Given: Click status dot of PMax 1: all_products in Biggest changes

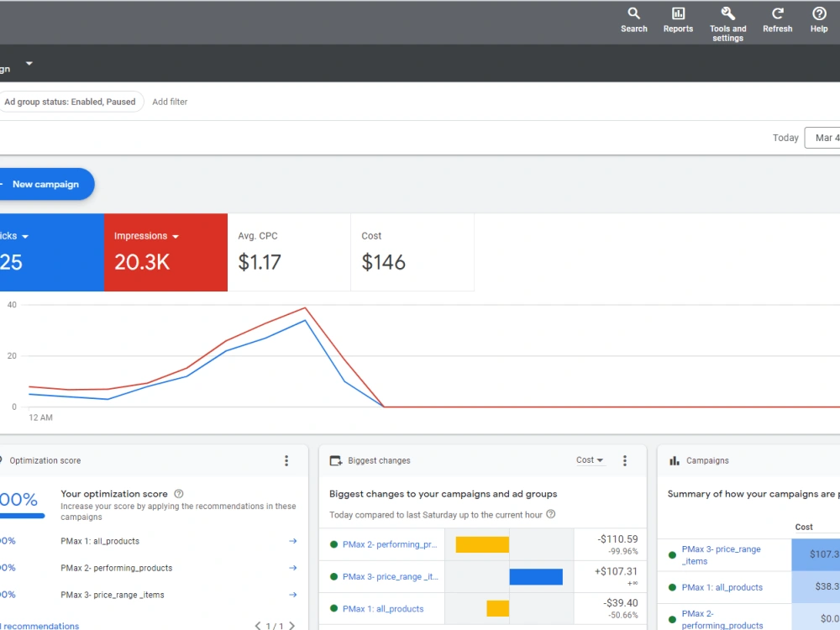Looking at the screenshot, I should pyautogui.click(x=333, y=608).
